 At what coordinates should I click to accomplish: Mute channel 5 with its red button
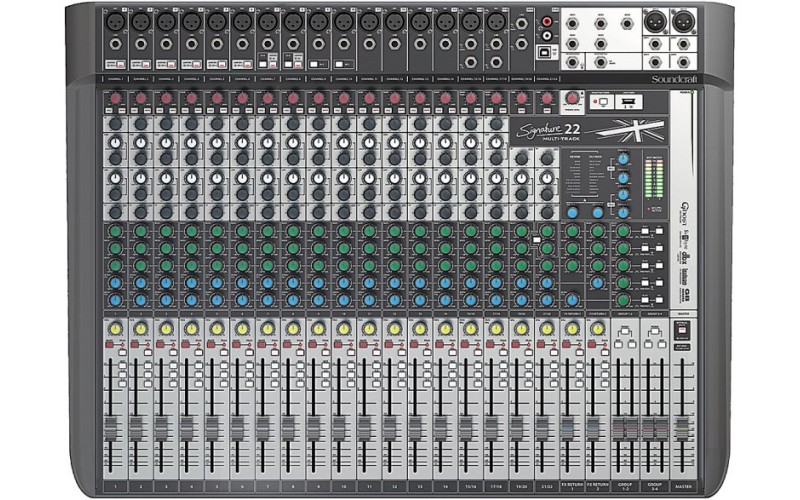coord(211,345)
